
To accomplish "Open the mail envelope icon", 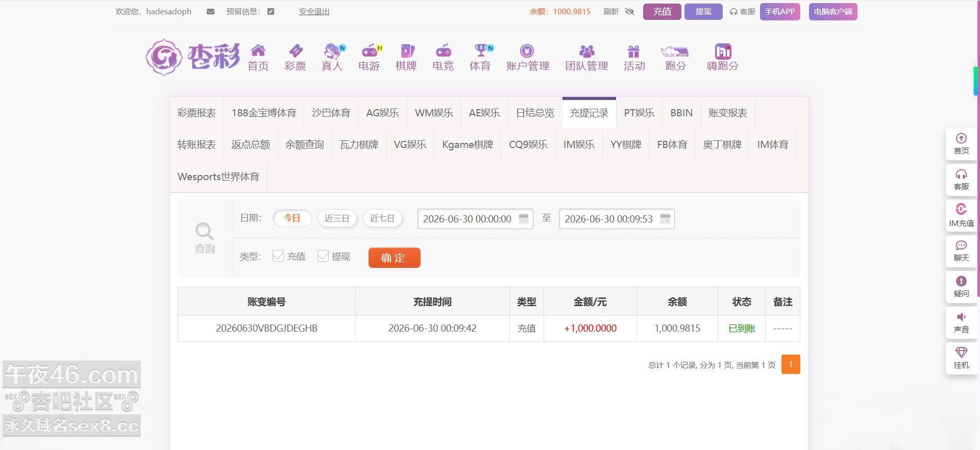I will pyautogui.click(x=210, y=12).
